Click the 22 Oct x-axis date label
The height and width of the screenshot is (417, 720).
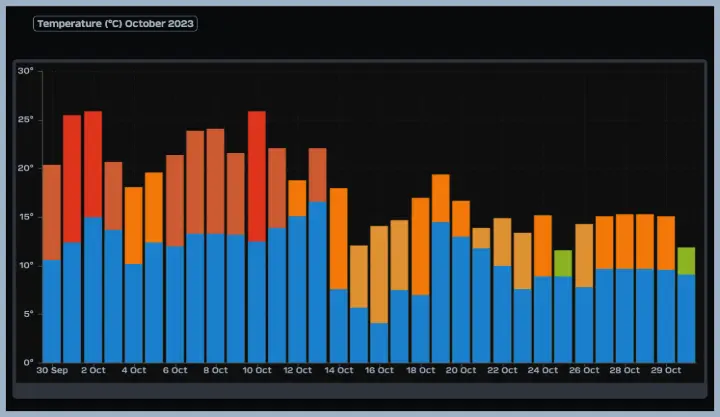[502, 370]
